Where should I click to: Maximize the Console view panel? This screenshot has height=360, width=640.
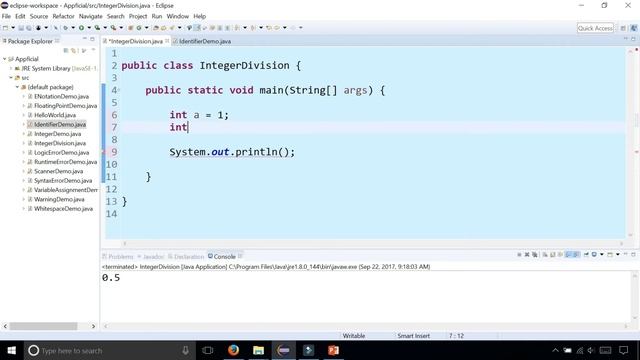pos(633,254)
